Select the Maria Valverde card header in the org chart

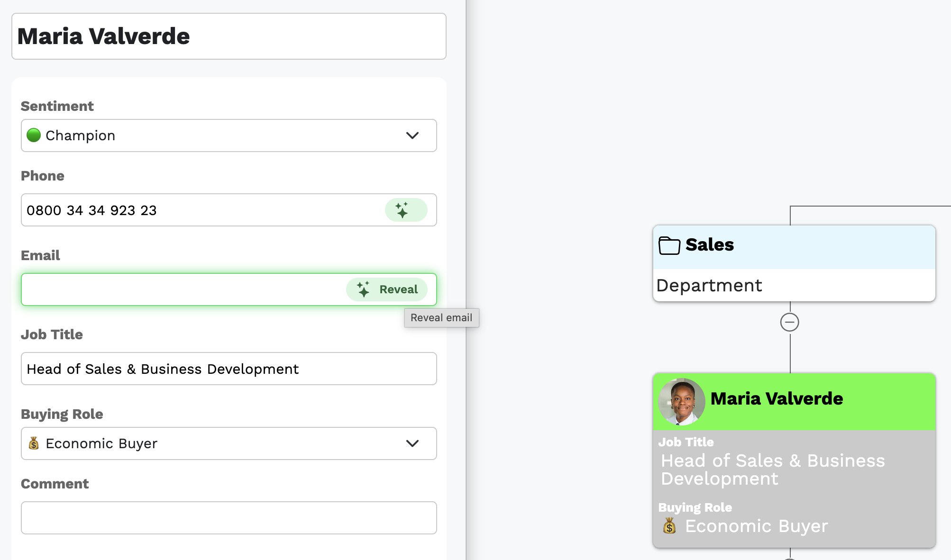[x=794, y=402]
